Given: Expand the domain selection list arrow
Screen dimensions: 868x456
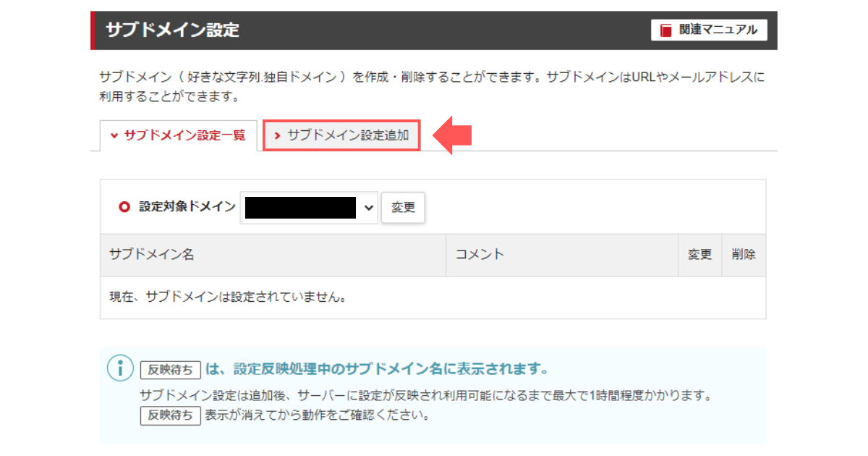Looking at the screenshot, I should pos(369,208).
